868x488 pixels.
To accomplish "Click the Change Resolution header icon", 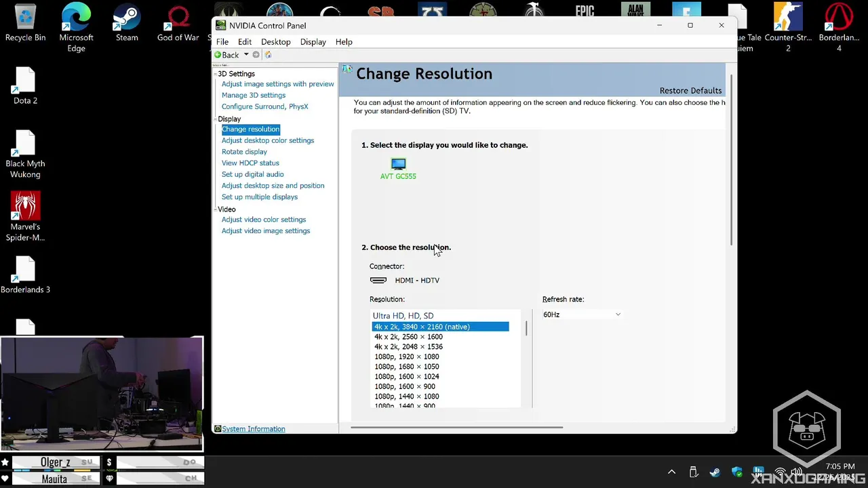I will pyautogui.click(x=347, y=69).
